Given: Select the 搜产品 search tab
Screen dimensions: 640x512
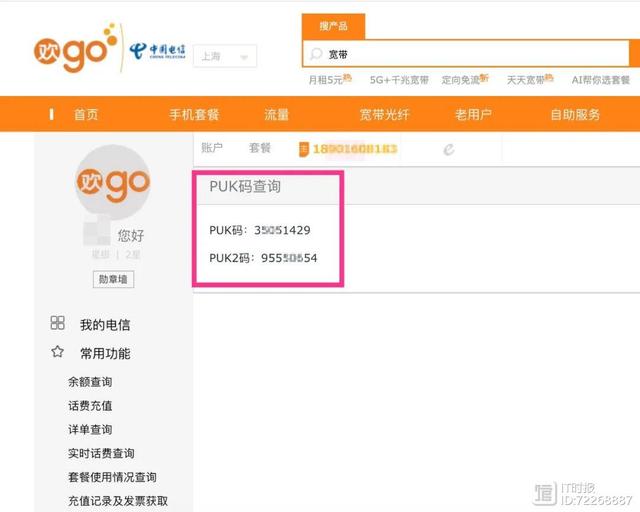Looking at the screenshot, I should (333, 26).
